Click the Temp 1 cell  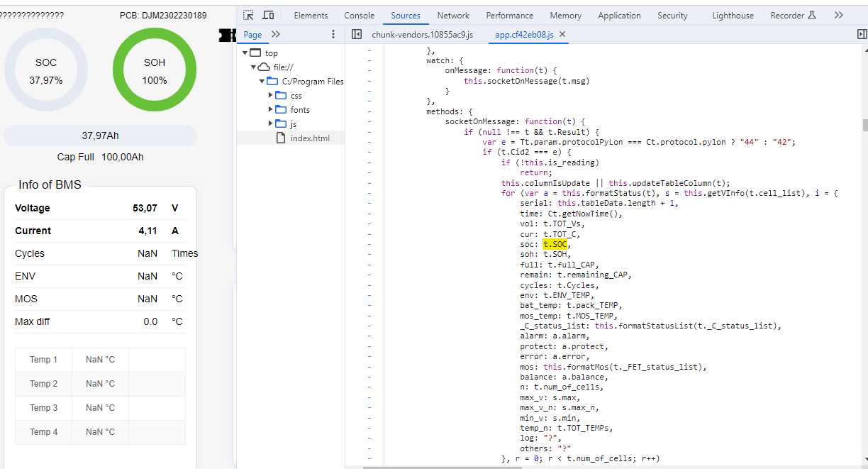pyautogui.click(x=44, y=360)
